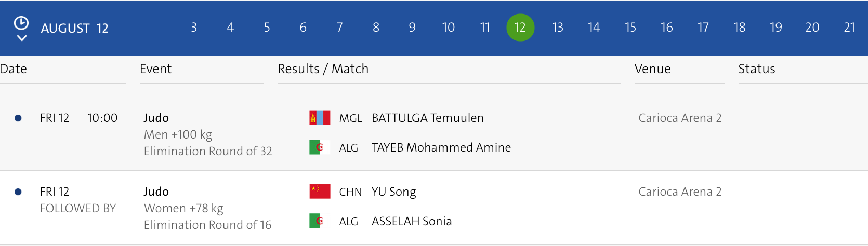Click Algeria flag beside TAYEB Mohammed Amine

[320, 147]
